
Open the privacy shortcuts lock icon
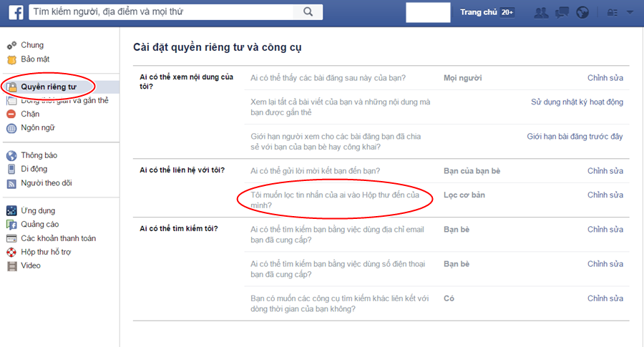613,13
